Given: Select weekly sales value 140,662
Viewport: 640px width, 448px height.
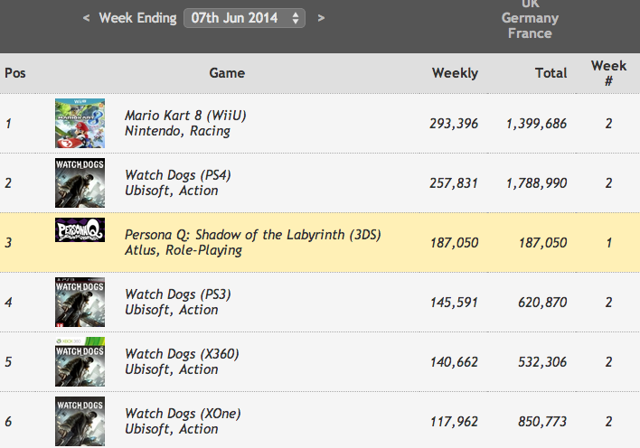Looking at the screenshot, I should point(454,362).
